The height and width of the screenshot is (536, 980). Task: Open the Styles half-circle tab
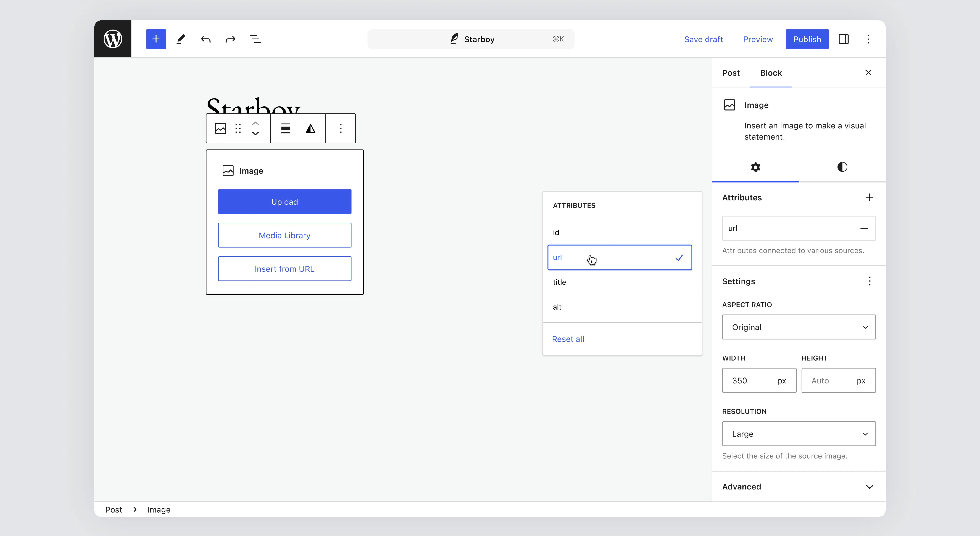click(x=842, y=167)
